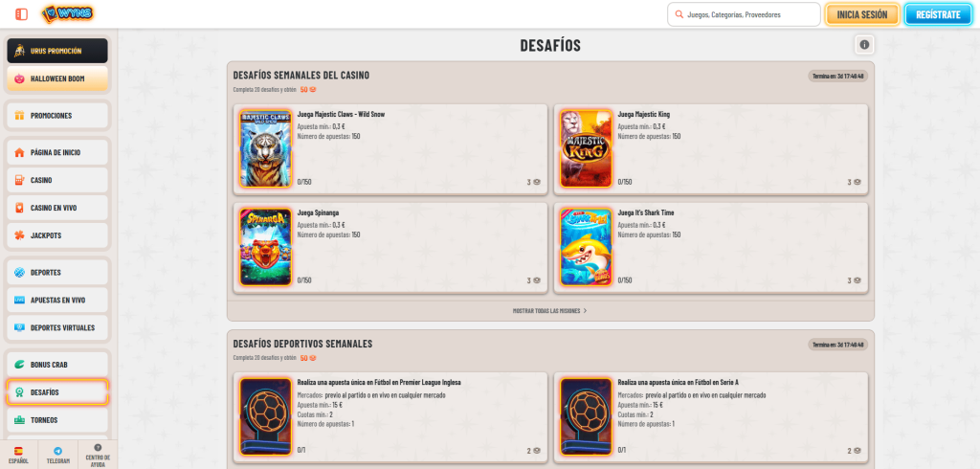
Task: Click the search magnifier icon
Action: (x=679, y=14)
